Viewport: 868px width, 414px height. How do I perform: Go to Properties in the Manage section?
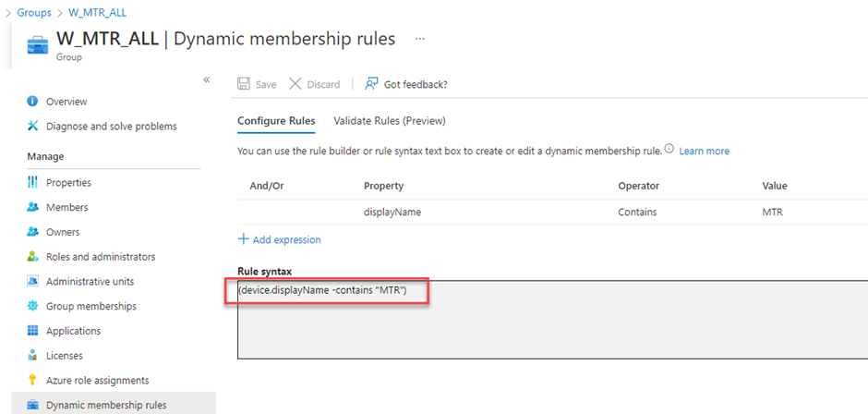pos(68,182)
